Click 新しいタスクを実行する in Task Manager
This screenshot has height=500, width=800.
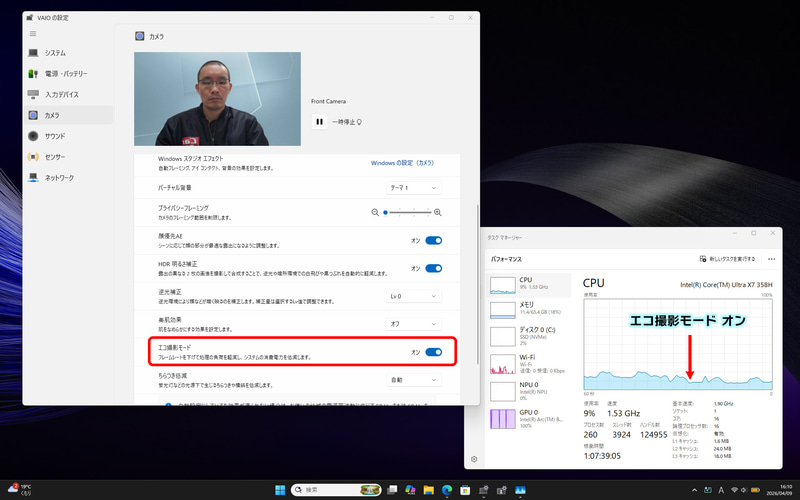click(x=727, y=259)
